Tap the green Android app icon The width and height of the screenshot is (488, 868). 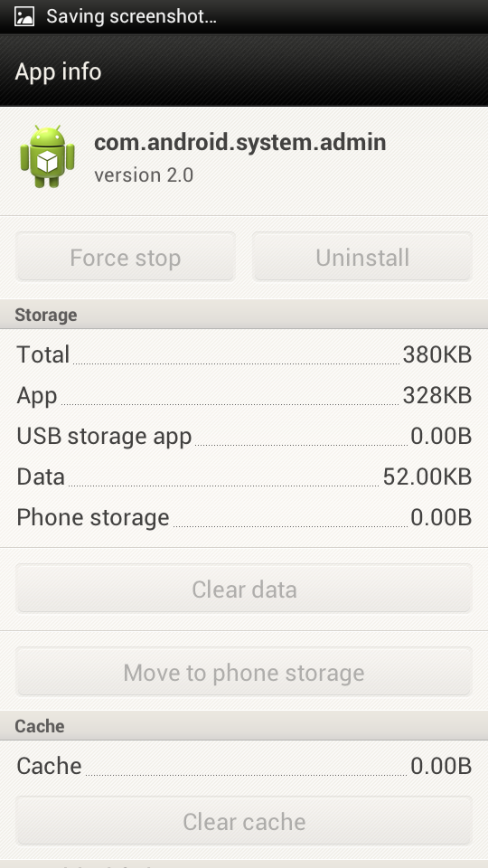click(x=47, y=156)
